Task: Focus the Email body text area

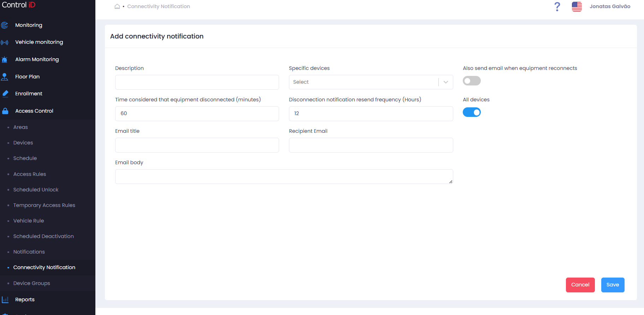Action: 284,177
